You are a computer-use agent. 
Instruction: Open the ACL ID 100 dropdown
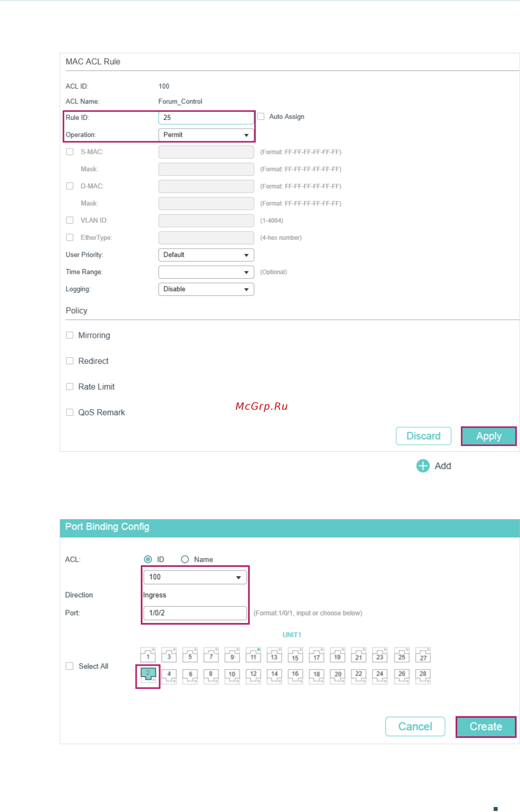coord(195,577)
